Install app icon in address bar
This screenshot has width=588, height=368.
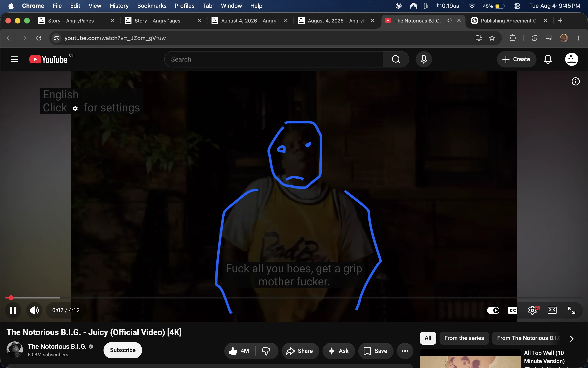[x=479, y=38]
